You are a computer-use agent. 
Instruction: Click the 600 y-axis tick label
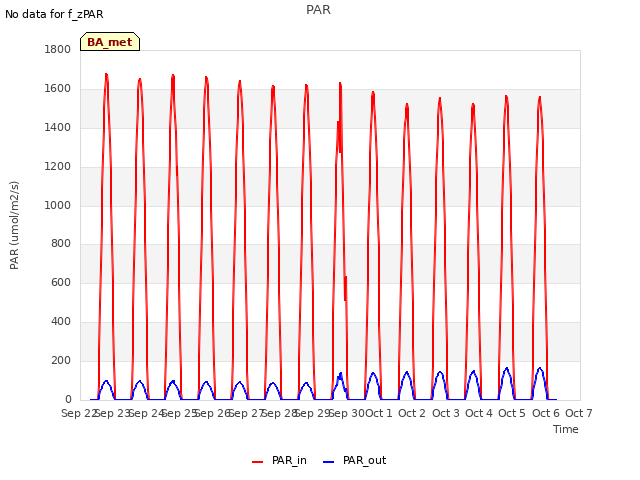point(61,282)
